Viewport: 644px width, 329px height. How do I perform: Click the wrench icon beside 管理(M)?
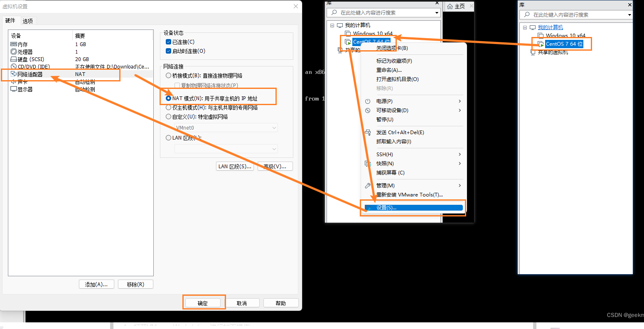[368, 186]
